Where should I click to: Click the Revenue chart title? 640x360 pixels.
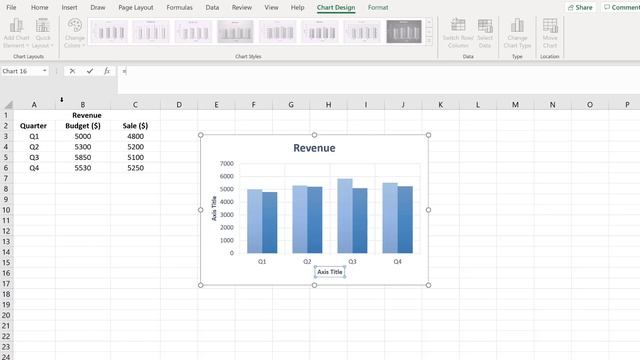click(314, 148)
